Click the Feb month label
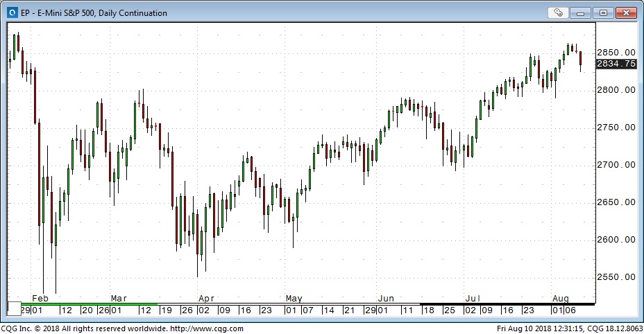 click(x=40, y=298)
